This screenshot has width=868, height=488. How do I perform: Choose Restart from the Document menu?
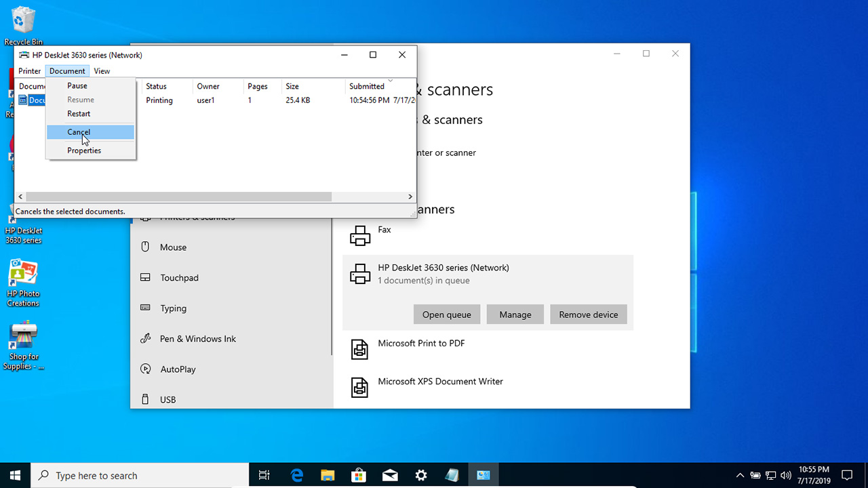pos(91,114)
